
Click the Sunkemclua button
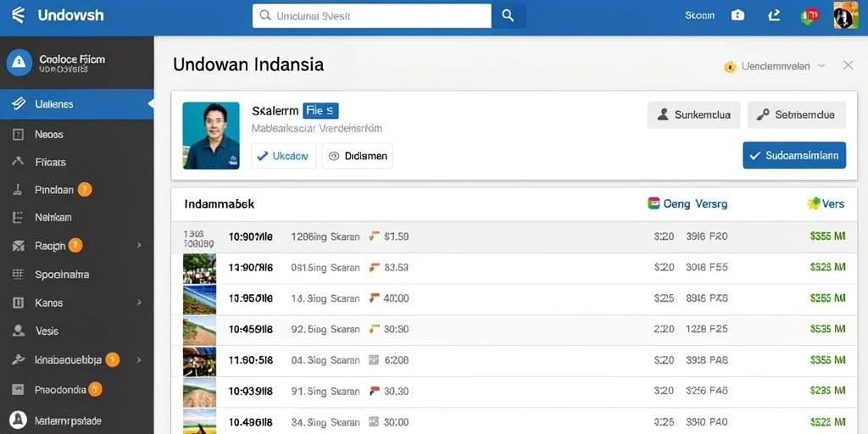693,115
